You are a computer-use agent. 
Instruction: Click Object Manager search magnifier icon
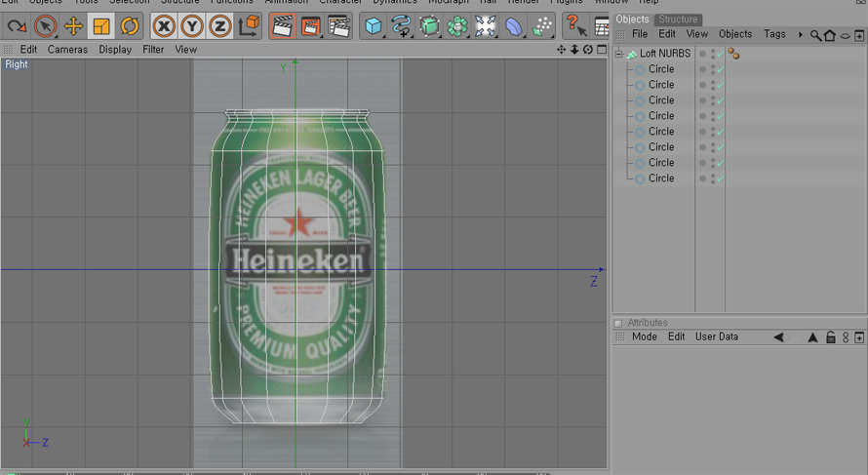[815, 35]
